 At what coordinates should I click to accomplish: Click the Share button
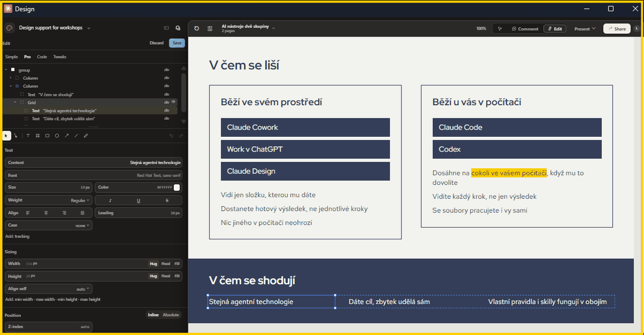point(617,29)
